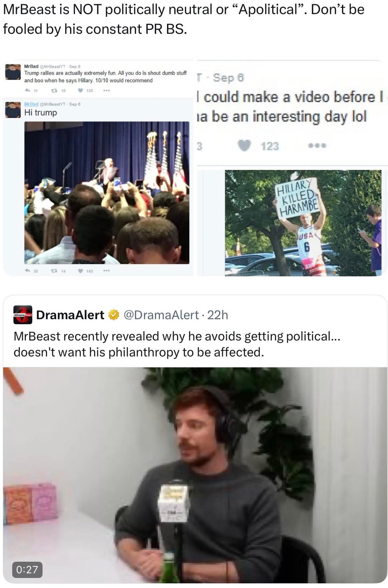
Task: Click the DramaAlert verified badge
Action: coord(114,315)
